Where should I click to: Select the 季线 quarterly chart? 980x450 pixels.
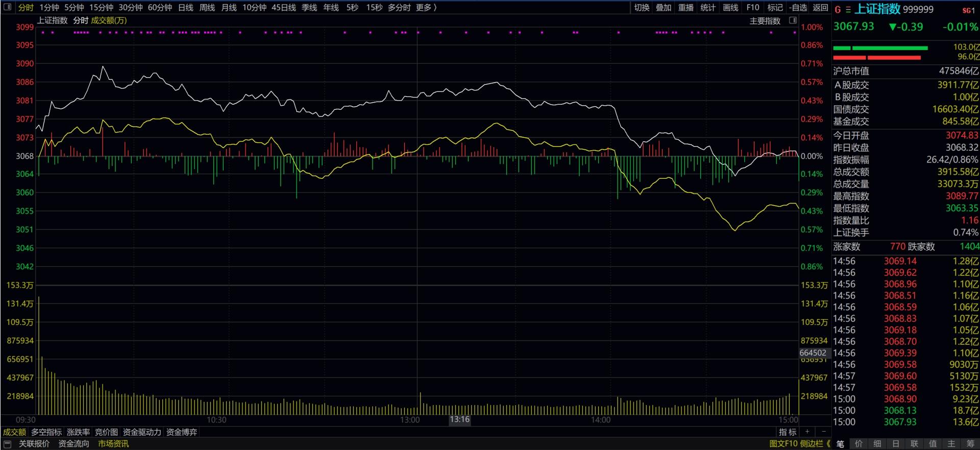[309, 7]
